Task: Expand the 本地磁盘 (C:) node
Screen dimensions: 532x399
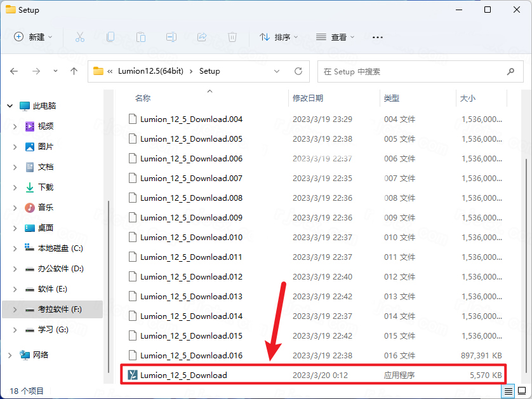Action: (x=15, y=248)
